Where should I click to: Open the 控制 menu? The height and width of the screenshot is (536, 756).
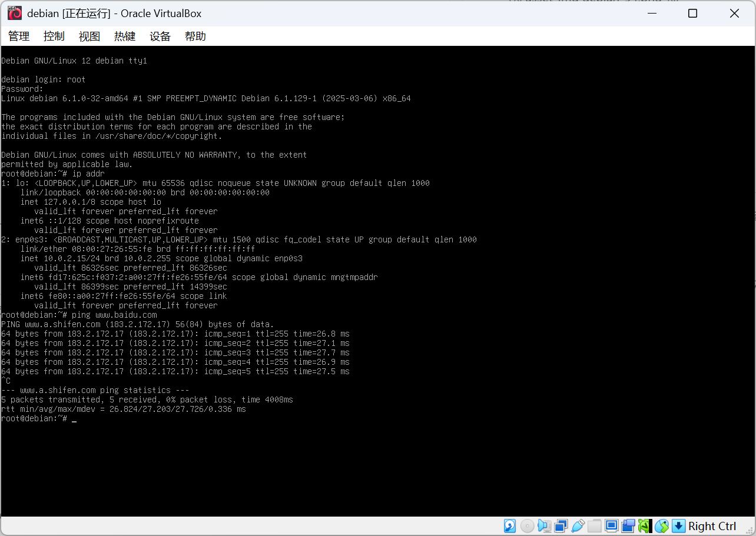[x=54, y=36]
